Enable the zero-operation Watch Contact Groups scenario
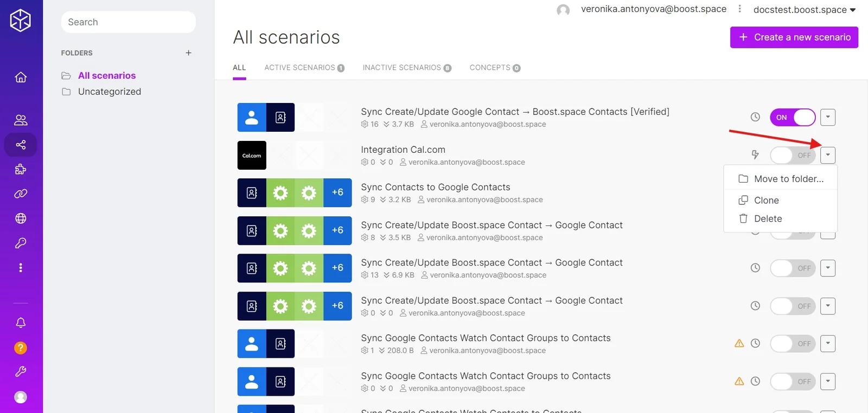Viewport: 868px width, 413px height. 793,381
